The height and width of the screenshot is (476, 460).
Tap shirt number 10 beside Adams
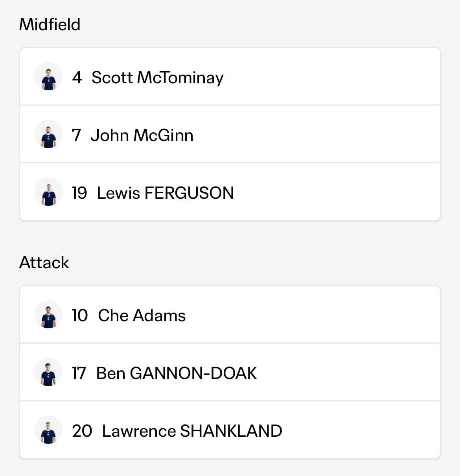point(80,315)
